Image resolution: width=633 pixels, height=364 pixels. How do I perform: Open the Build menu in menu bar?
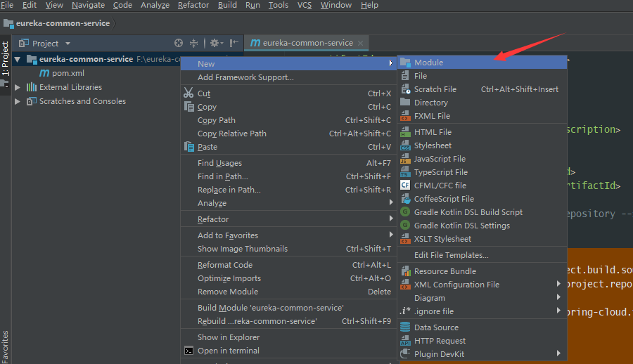pos(227,5)
